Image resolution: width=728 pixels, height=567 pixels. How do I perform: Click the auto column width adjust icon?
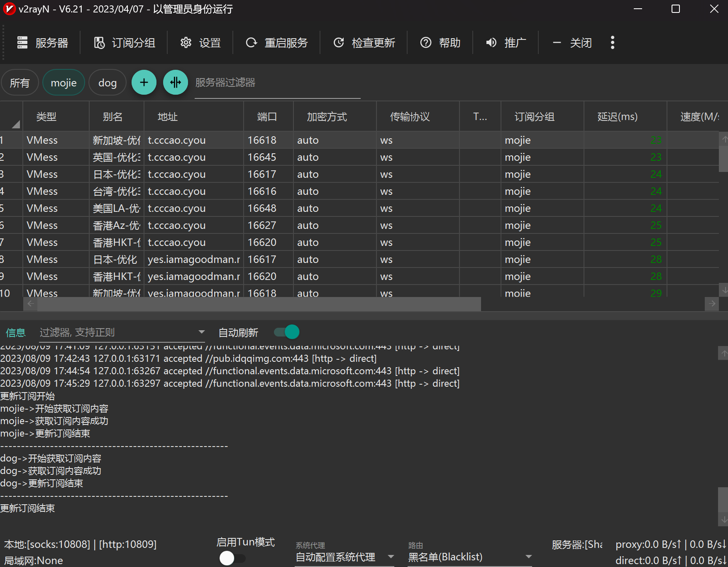point(176,83)
